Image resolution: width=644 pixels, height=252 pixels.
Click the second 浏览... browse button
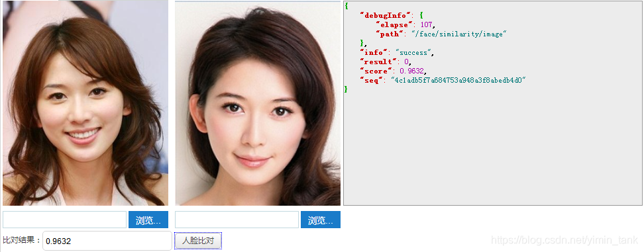[321, 220]
